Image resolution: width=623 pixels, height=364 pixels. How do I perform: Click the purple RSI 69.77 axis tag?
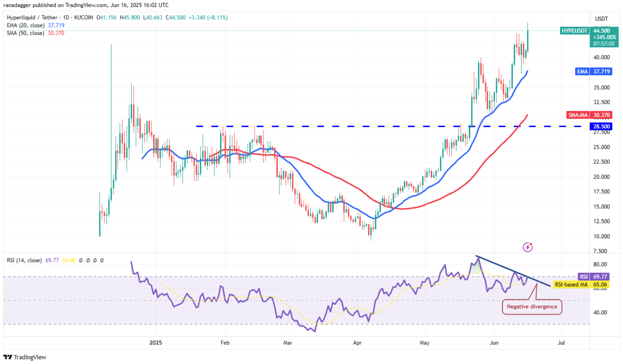(594, 277)
